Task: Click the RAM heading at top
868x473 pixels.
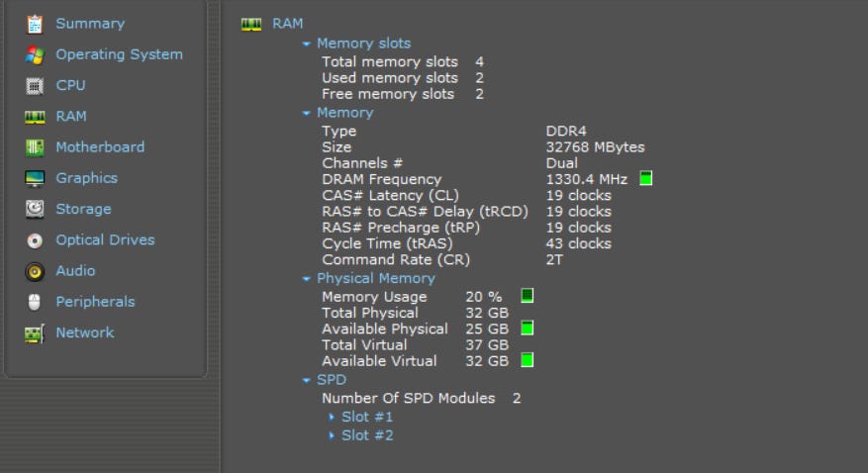Action: coord(287,23)
